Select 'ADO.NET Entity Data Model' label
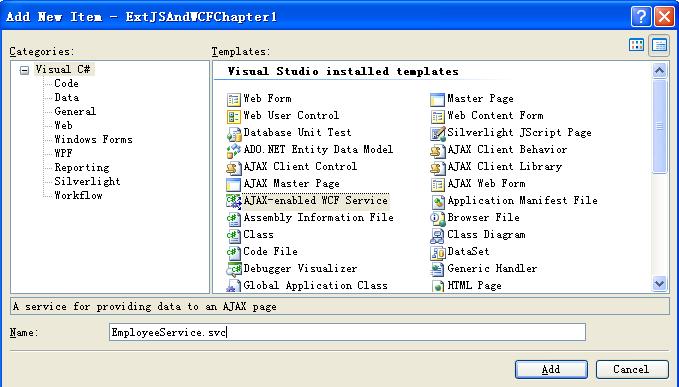Viewport: 679px width, 387px height. coord(318,150)
